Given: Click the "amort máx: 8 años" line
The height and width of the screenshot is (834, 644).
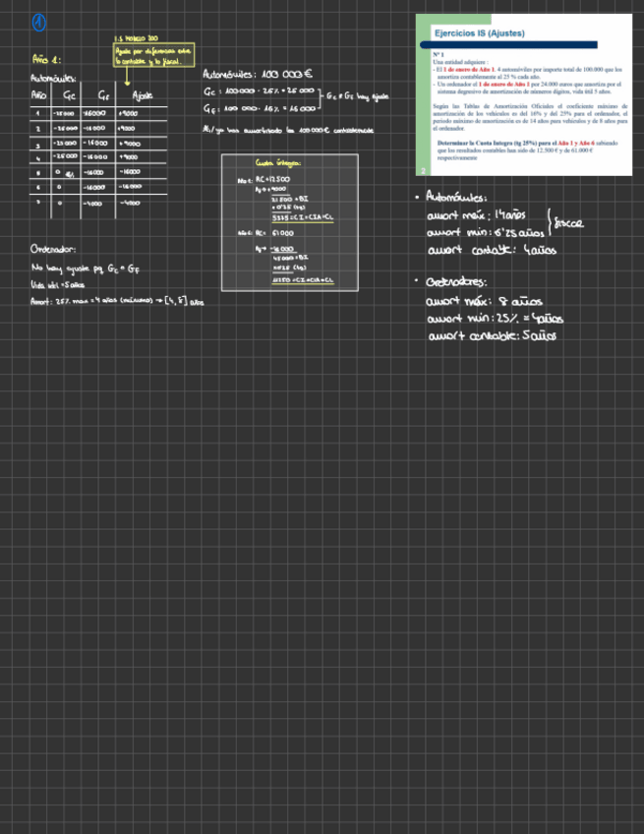Looking at the screenshot, I should coord(484,302).
